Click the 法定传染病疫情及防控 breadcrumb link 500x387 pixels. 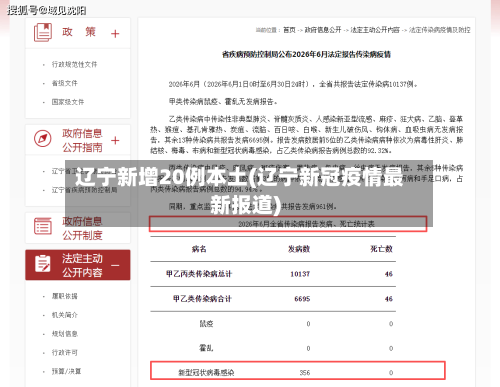pos(439,30)
